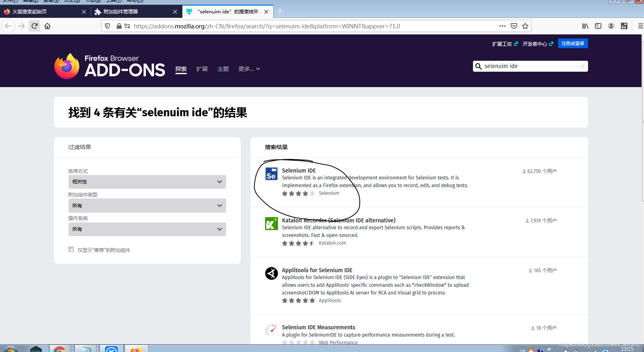Click the Applitools author name
644x352 pixels.
point(330,301)
